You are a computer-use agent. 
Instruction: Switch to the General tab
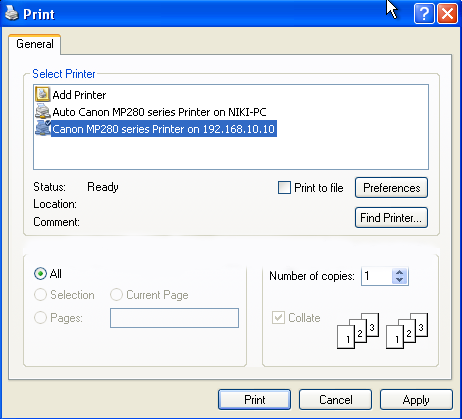coord(35,44)
